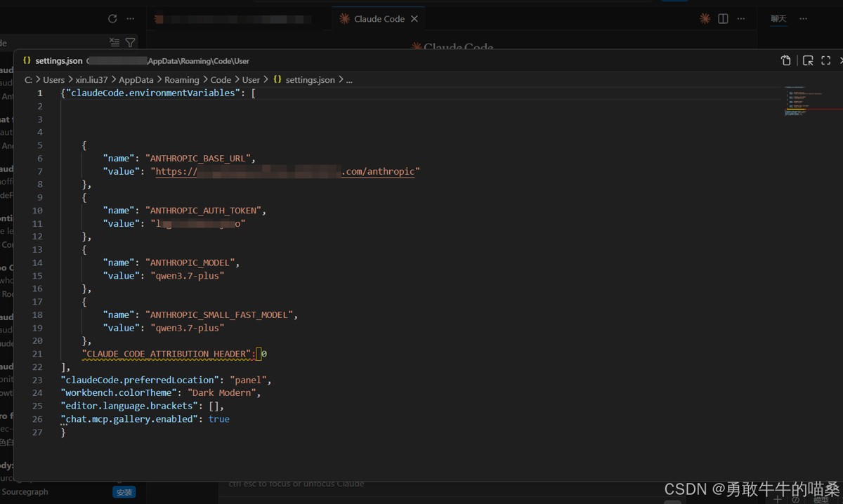Screen dimensions: 843x504
Task: Close the Claude Code tab
Action: (414, 19)
